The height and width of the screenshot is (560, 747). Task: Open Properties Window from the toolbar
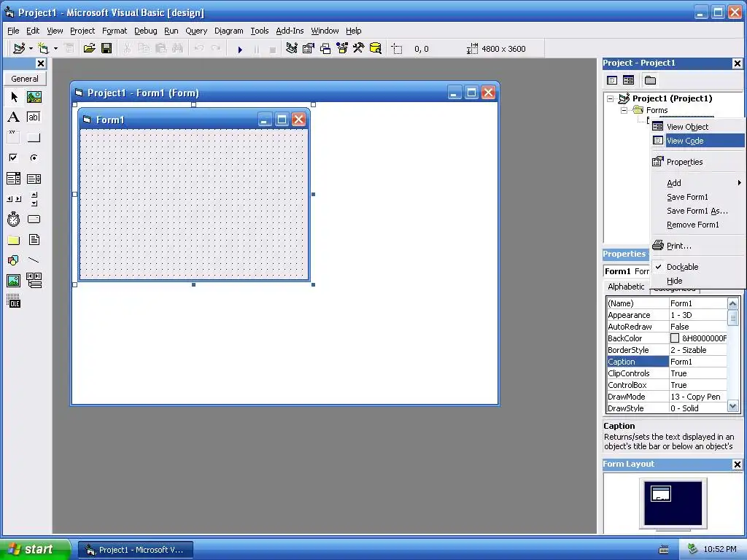(x=309, y=49)
